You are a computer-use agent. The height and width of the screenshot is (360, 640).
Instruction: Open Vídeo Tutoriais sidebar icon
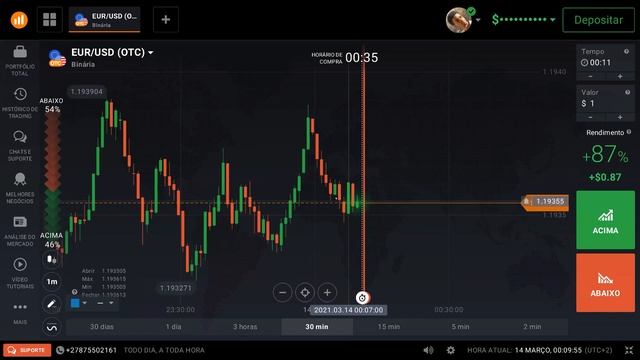point(20,264)
